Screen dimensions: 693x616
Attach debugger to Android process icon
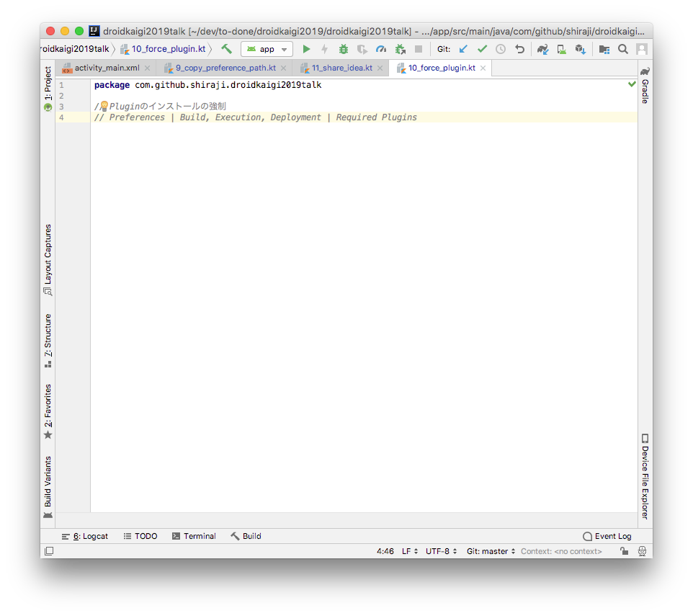tap(400, 49)
